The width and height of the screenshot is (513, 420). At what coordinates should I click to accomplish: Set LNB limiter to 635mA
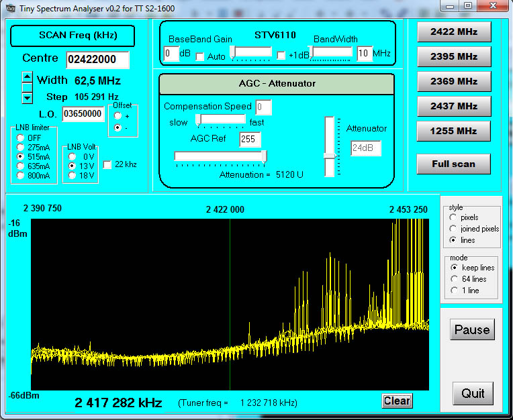20,166
